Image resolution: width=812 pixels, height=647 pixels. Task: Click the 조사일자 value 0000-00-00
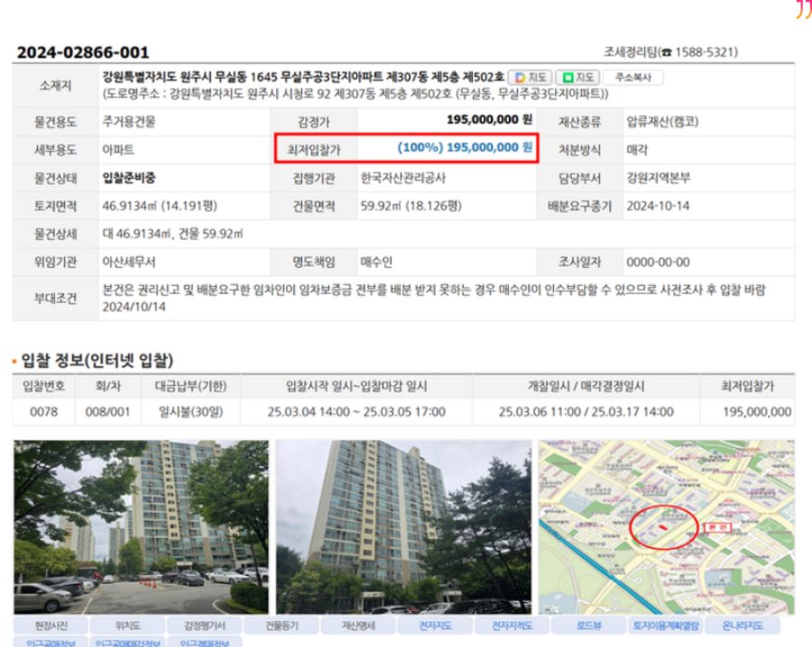coord(658,262)
